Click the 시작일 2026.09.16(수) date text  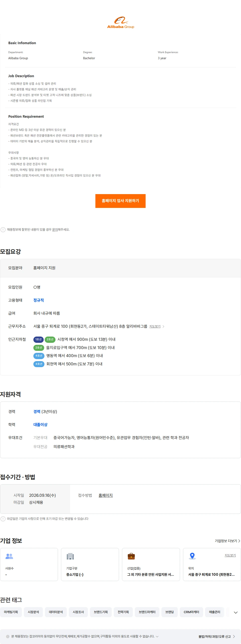[x=42, y=496]
